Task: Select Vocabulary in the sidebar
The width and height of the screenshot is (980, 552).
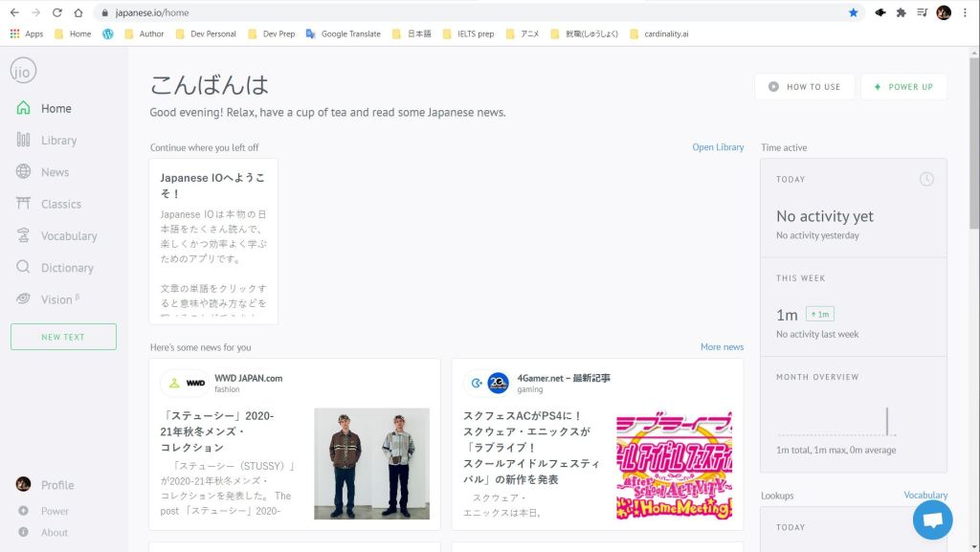Action: 68,236
